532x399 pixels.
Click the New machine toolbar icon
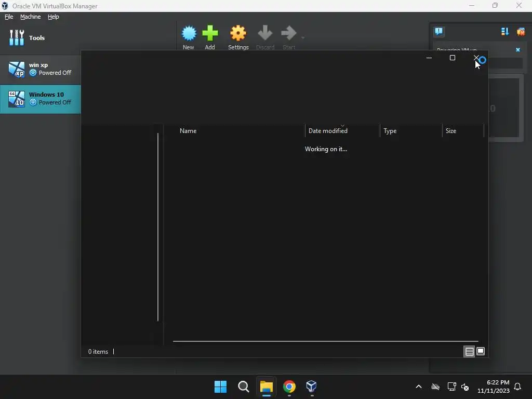pos(189,37)
